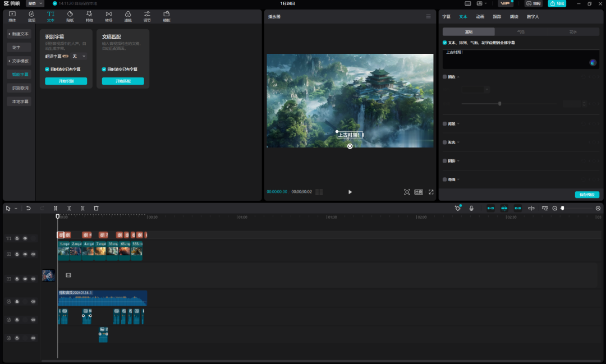The image size is (606, 364).
Task: Click the 开始匹配 button
Action: click(x=123, y=81)
